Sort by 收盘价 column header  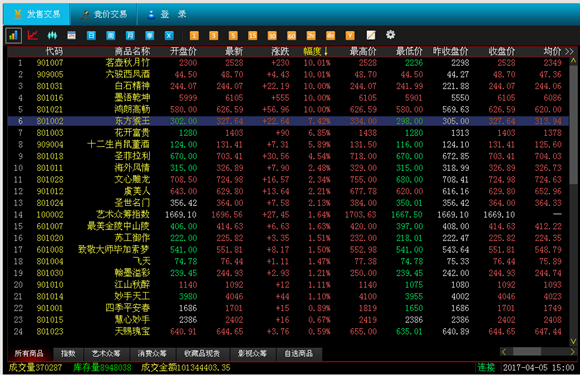501,52
